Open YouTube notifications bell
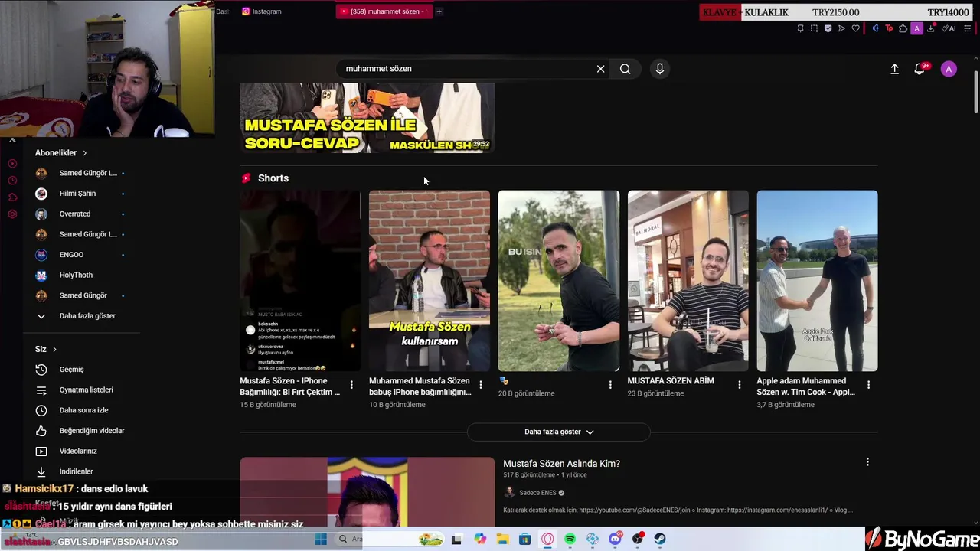Viewport: 980px width, 551px height. tap(920, 69)
